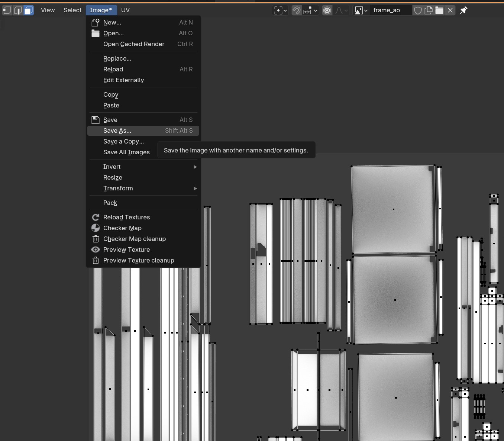This screenshot has width=504, height=441.
Task: Select edge selection mode icon
Action: pyautogui.click(x=18, y=10)
